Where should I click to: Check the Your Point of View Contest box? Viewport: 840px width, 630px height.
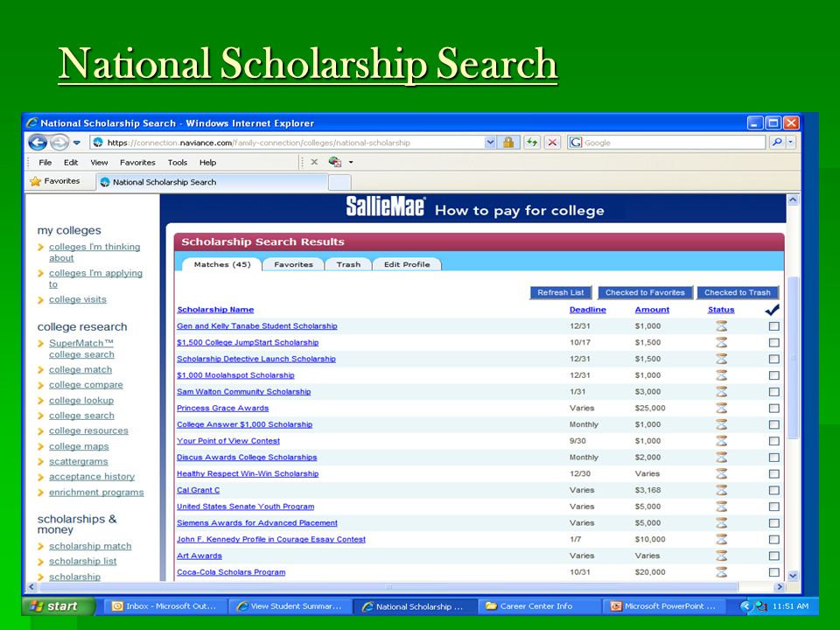(x=773, y=441)
